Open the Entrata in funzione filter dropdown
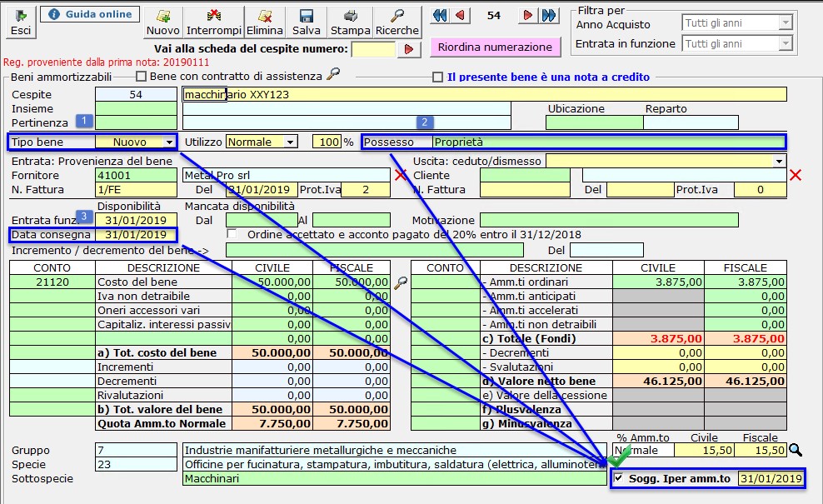The width and height of the screenshot is (823, 504). tap(786, 43)
